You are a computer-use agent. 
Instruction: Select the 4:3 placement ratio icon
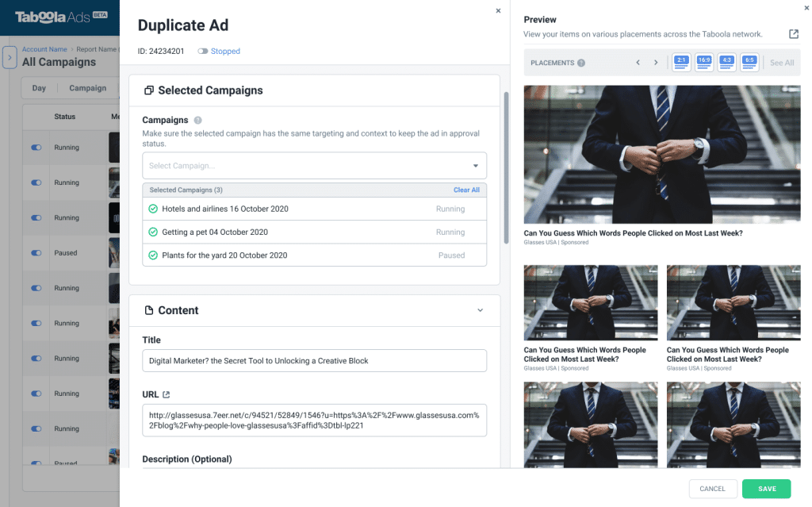click(x=726, y=61)
